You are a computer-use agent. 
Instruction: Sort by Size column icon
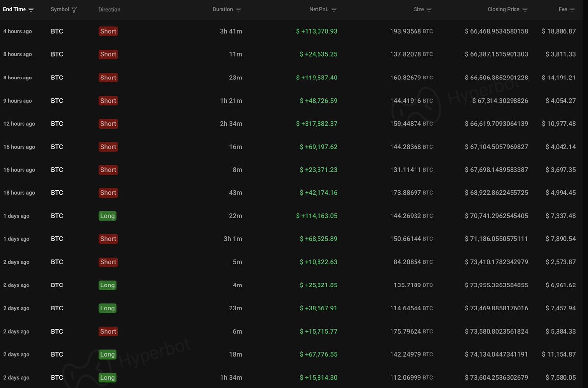coord(429,10)
